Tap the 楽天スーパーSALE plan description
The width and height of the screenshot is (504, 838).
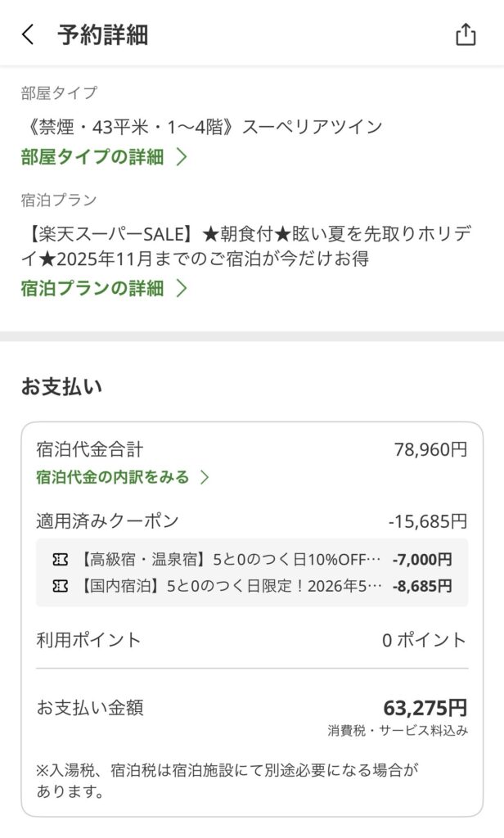(x=245, y=246)
